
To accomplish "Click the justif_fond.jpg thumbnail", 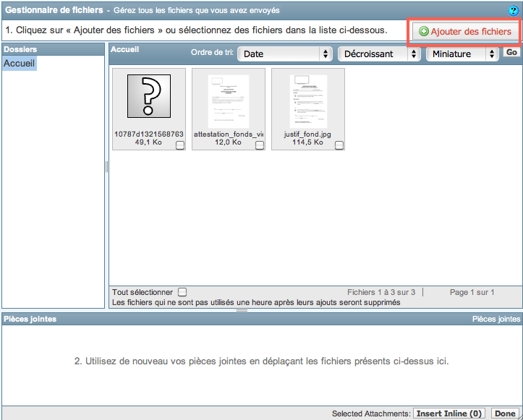I will point(308,101).
